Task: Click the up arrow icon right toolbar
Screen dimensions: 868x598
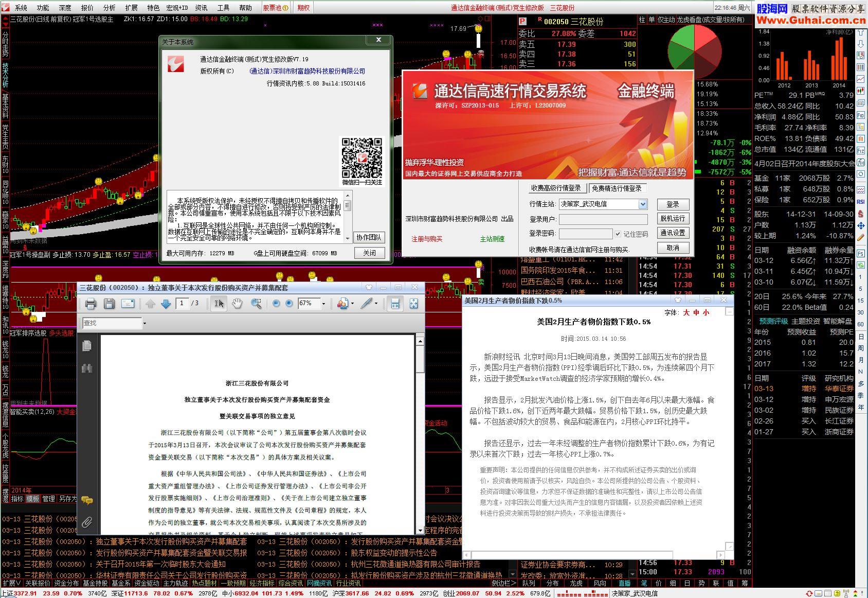Action: (861, 32)
